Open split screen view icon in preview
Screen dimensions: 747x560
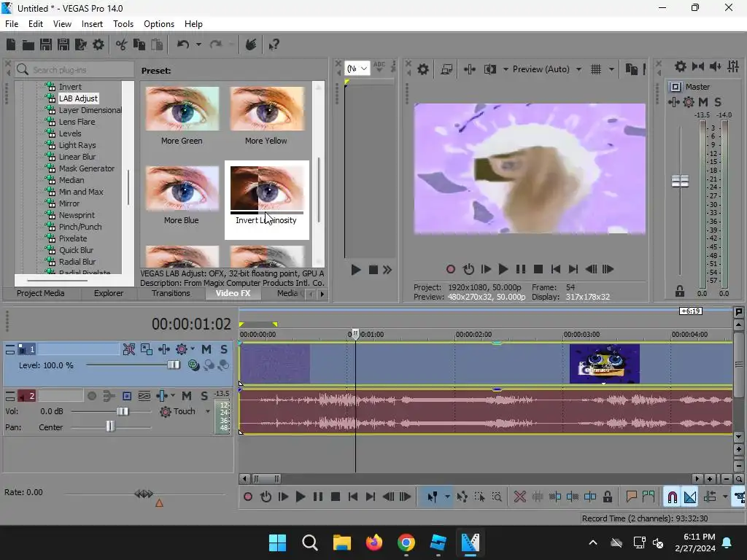coord(489,69)
